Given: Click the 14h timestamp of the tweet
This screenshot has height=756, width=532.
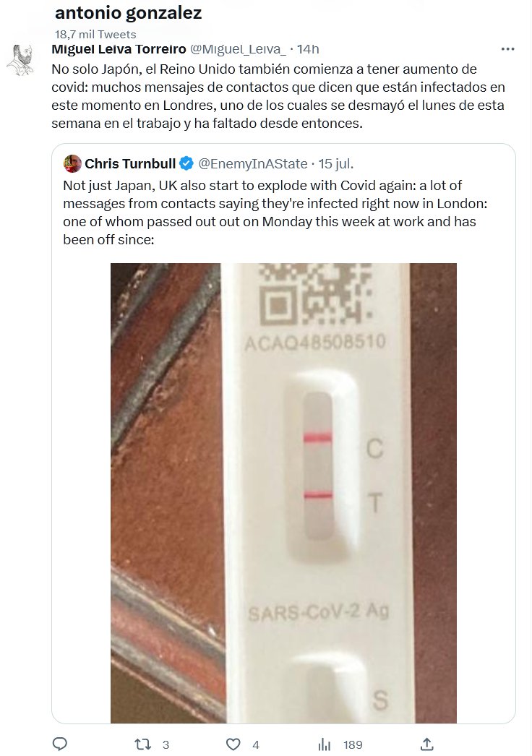Looking at the screenshot, I should coord(308,48).
